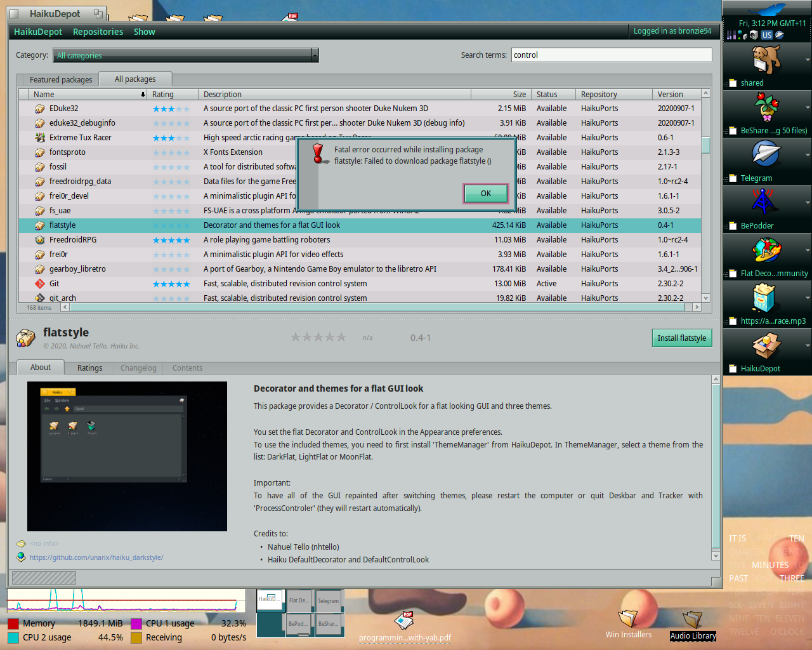
Task: Click the fossil package icon
Action: [40, 167]
